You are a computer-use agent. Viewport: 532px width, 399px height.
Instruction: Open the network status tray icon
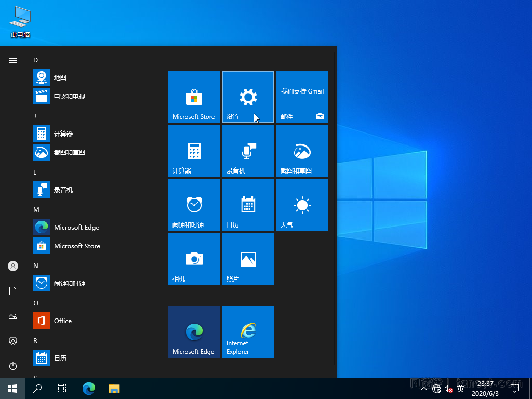tap(436, 389)
